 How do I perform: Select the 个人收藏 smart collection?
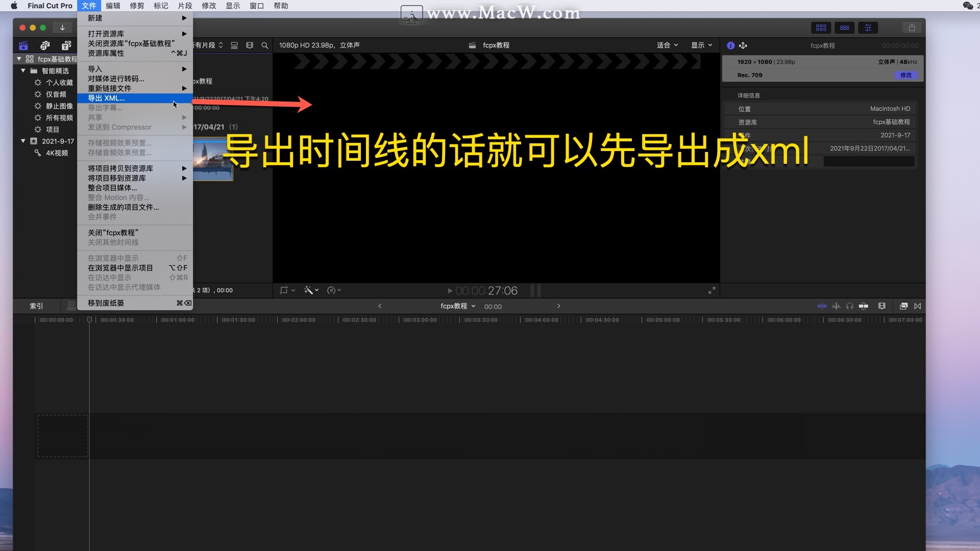(59, 83)
